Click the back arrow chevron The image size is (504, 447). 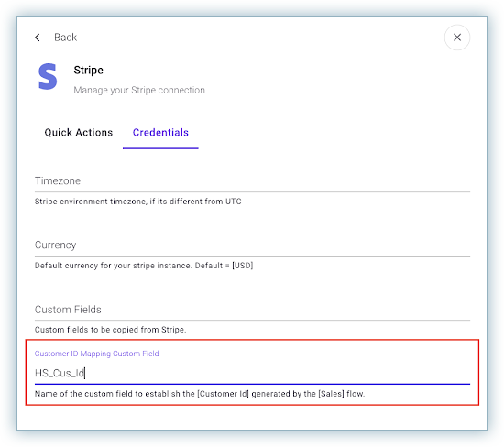click(38, 38)
